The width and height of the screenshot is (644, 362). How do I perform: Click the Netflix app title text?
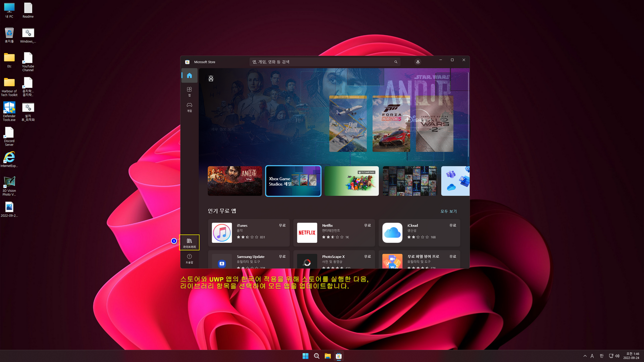click(327, 226)
